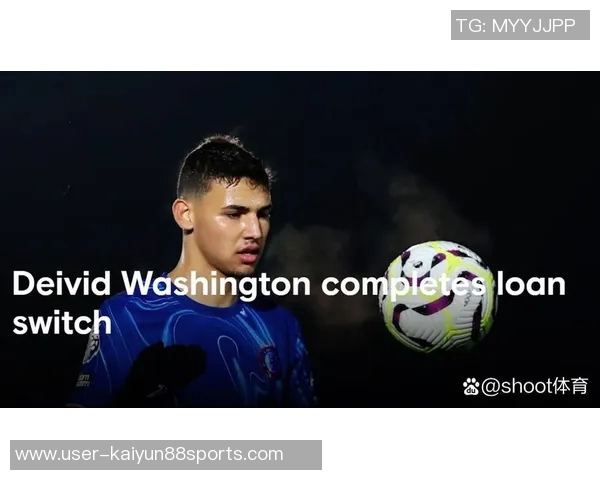
Task: Click the word "completes" in the headline
Action: click(404, 286)
